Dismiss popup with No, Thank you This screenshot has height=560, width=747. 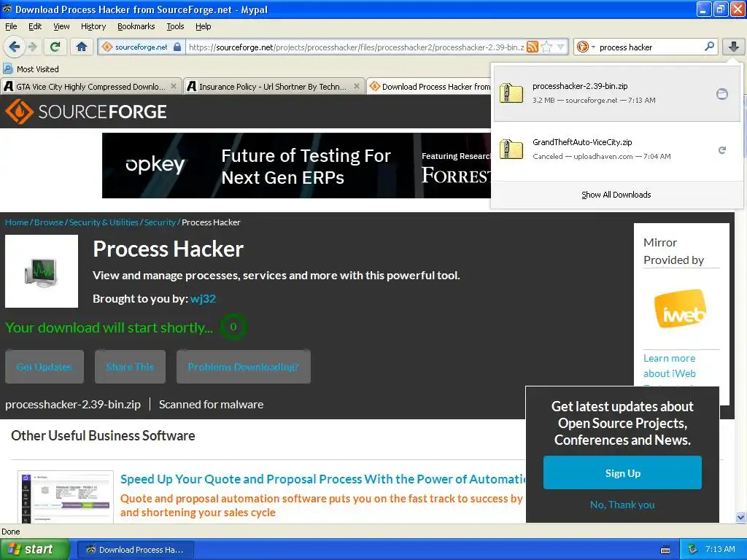(x=622, y=505)
